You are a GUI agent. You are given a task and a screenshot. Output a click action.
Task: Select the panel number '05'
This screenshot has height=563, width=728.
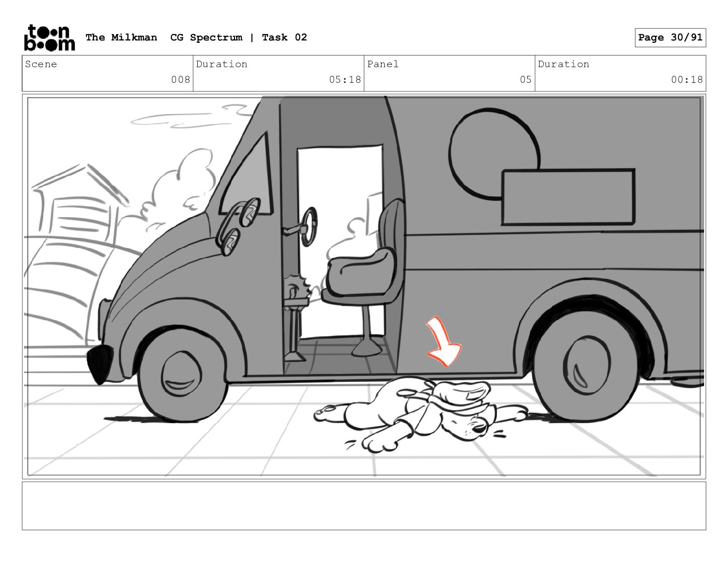[x=526, y=80]
